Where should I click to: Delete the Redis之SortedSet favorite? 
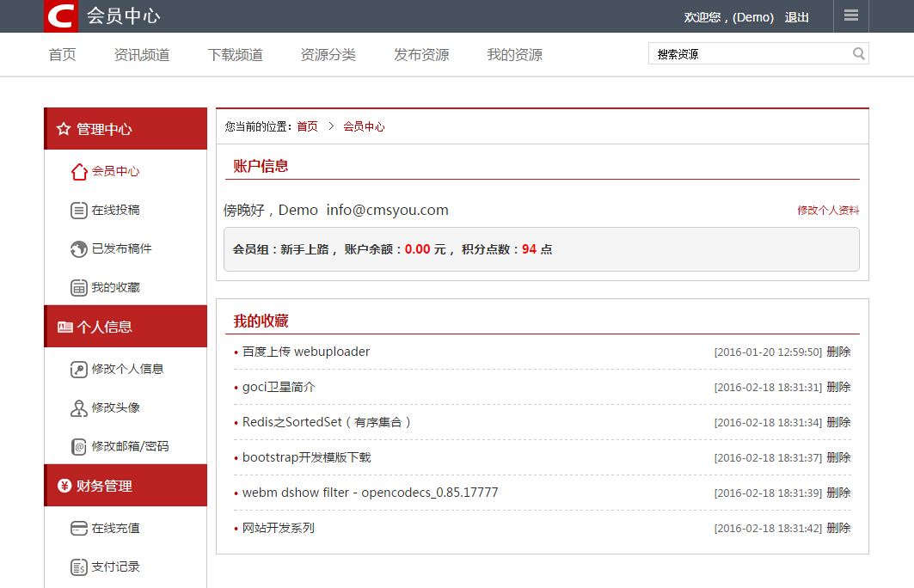(839, 422)
